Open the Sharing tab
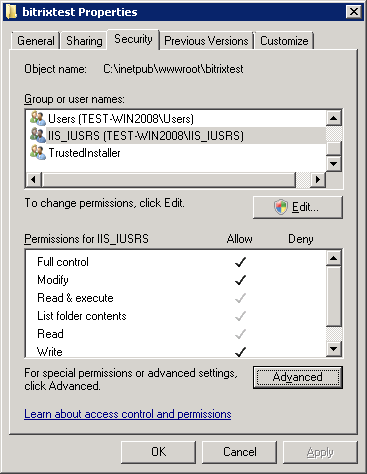Viewport: 367px width, 474px height. tap(84, 41)
